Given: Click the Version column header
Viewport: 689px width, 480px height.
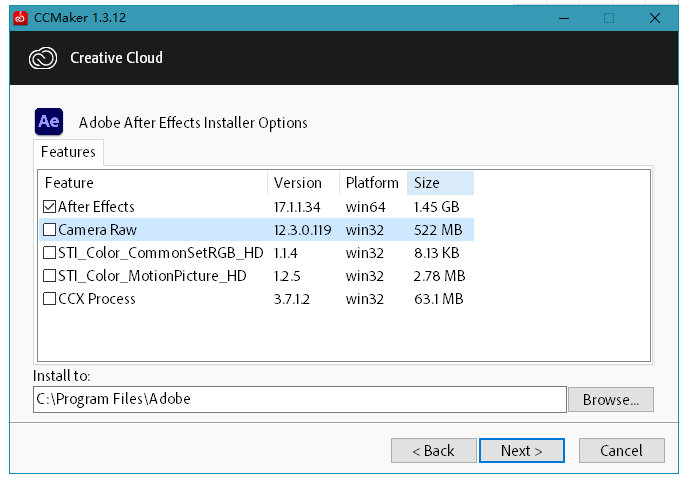Looking at the screenshot, I should (303, 183).
